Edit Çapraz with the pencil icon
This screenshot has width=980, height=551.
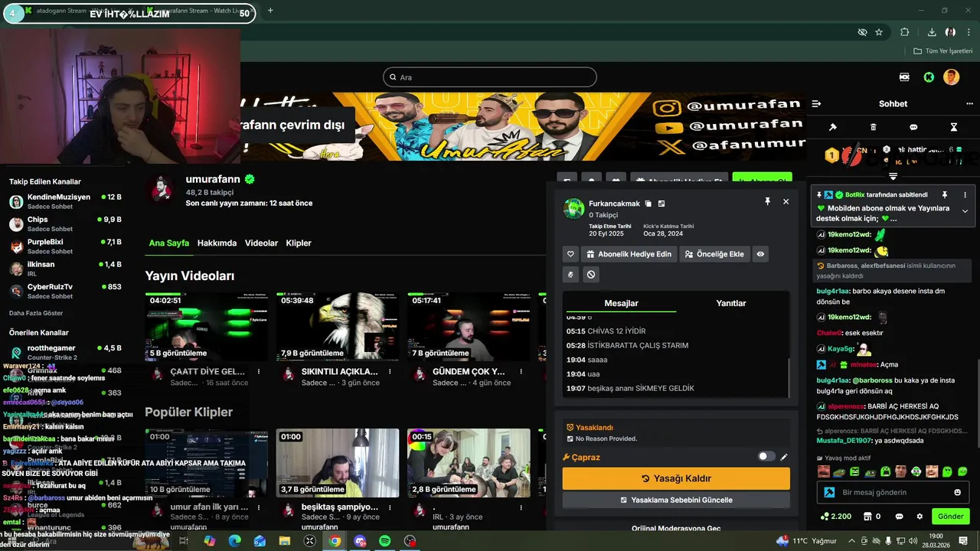coord(784,457)
